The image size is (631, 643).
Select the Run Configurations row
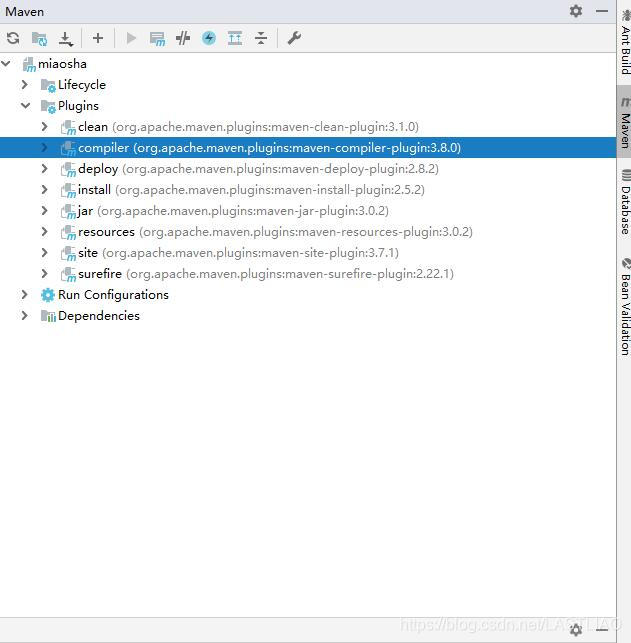pyautogui.click(x=308, y=294)
